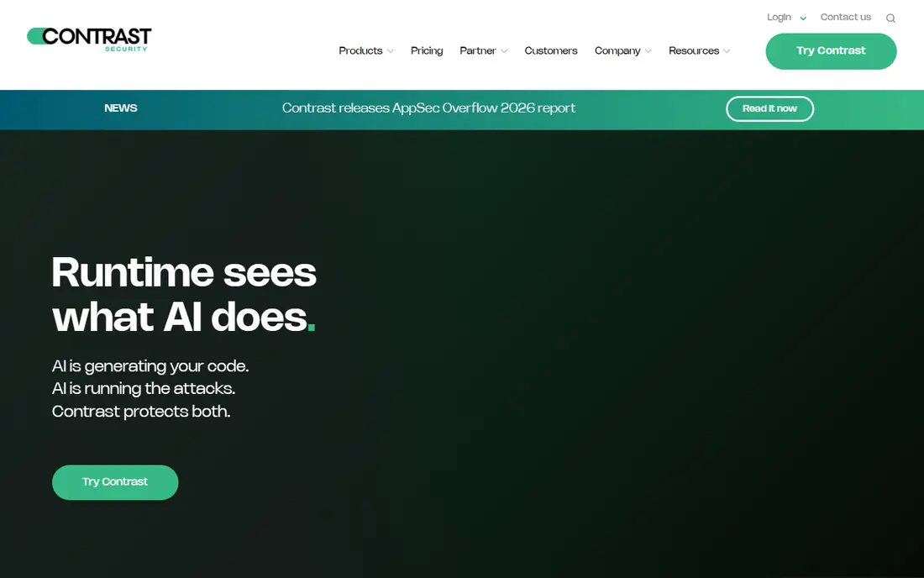924x578 pixels.
Task: Open the Contact us link
Action: point(846,17)
